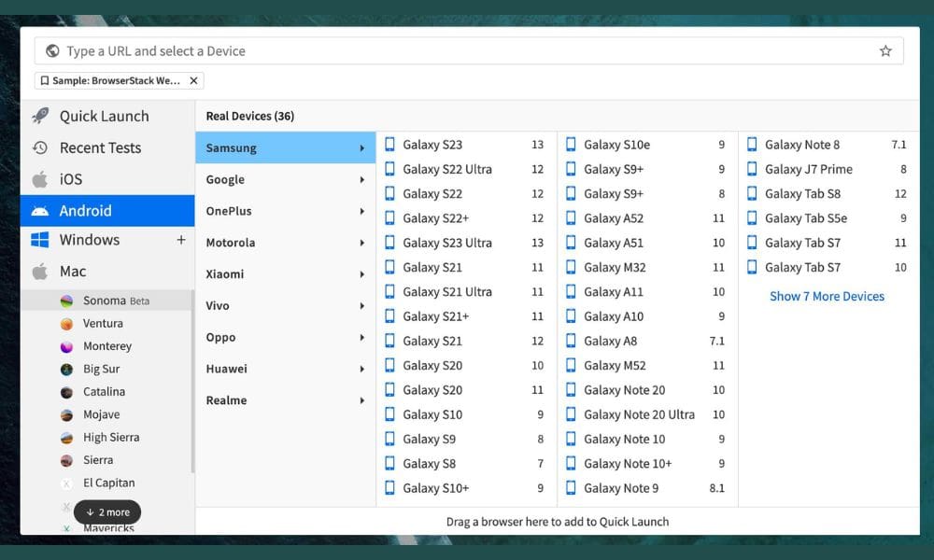Image resolution: width=934 pixels, height=560 pixels.
Task: Launch Galaxy A10 device
Action: click(x=646, y=316)
